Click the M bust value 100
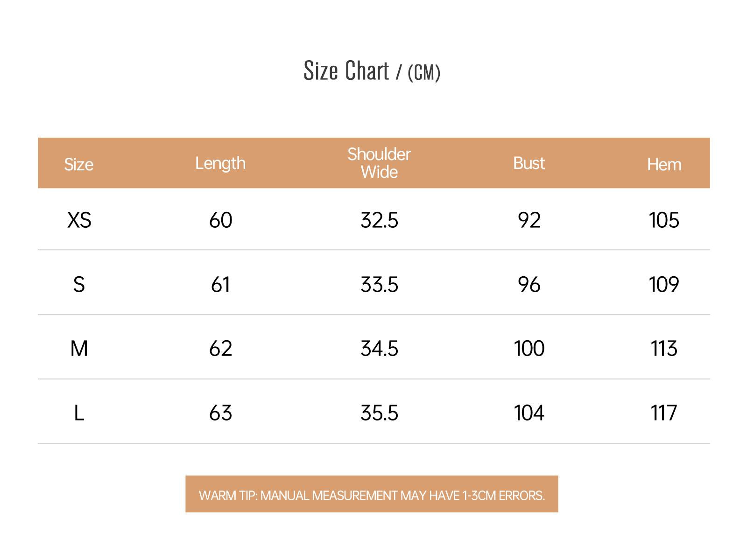The height and width of the screenshot is (560, 747). point(529,349)
